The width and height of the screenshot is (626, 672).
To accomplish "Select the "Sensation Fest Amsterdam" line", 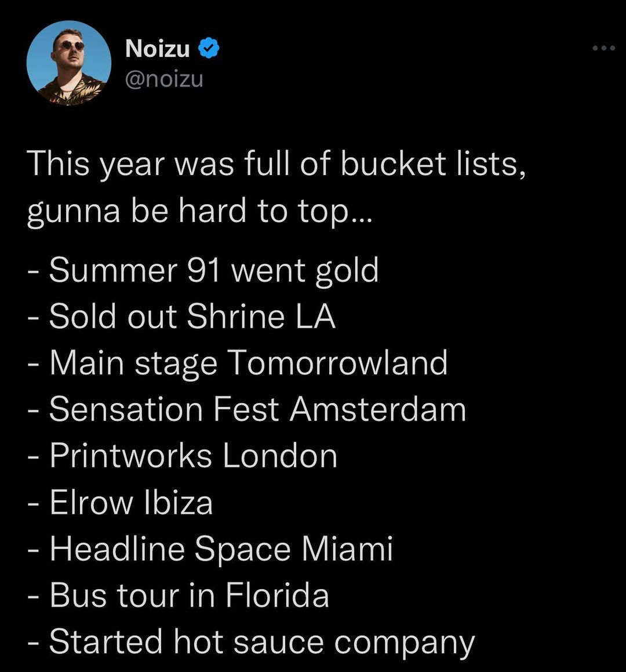I will tap(246, 409).
